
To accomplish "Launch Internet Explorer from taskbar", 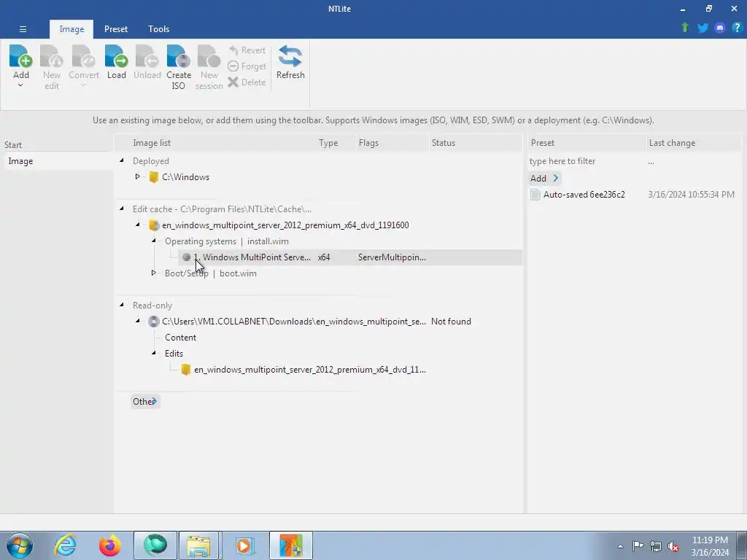I will [x=65, y=545].
